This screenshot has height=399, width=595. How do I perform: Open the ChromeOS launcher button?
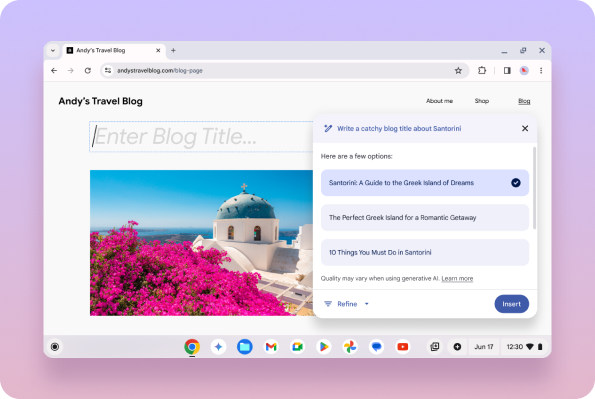(x=55, y=347)
